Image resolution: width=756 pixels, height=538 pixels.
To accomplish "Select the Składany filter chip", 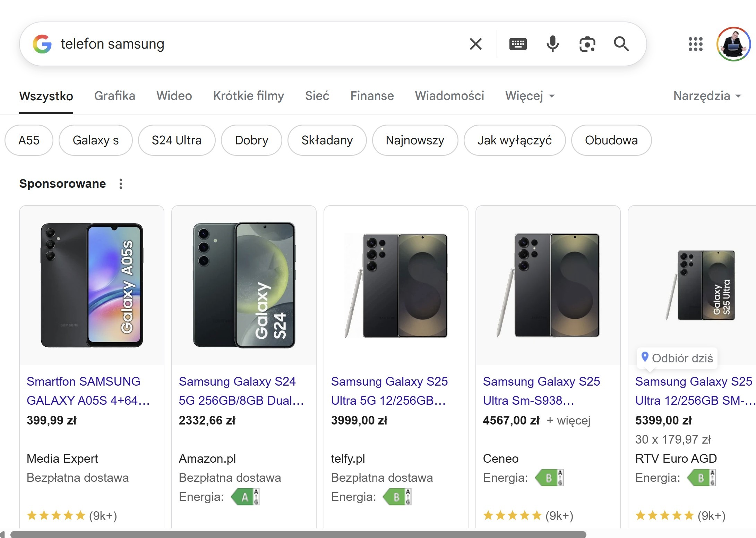I will click(x=327, y=140).
